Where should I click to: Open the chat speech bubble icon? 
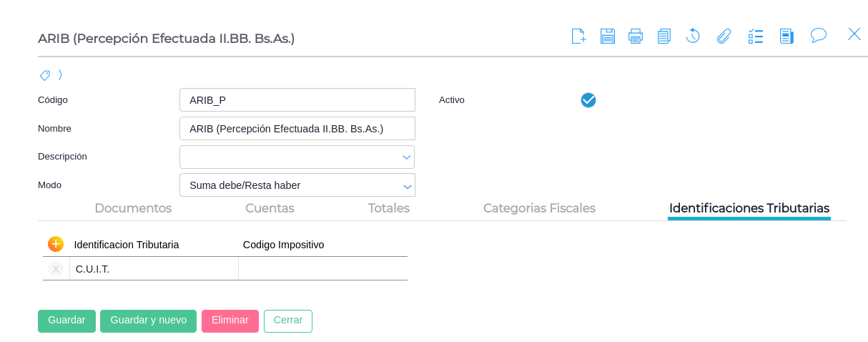point(819,35)
